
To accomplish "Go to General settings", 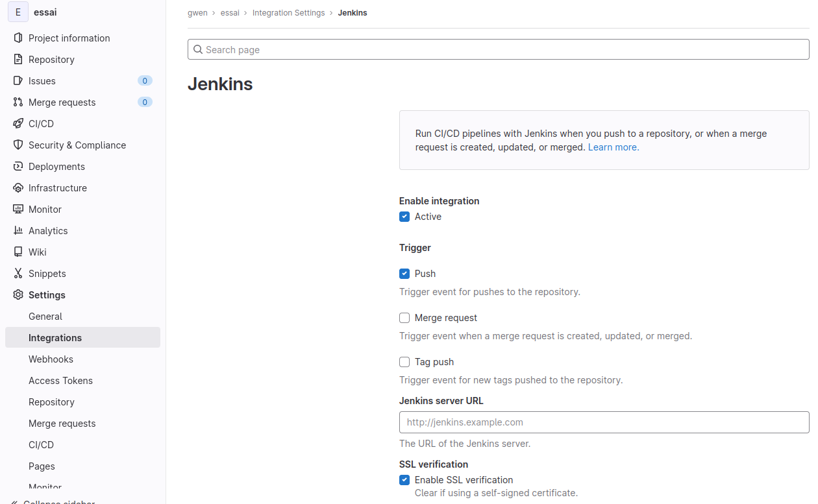I will [x=45, y=316].
